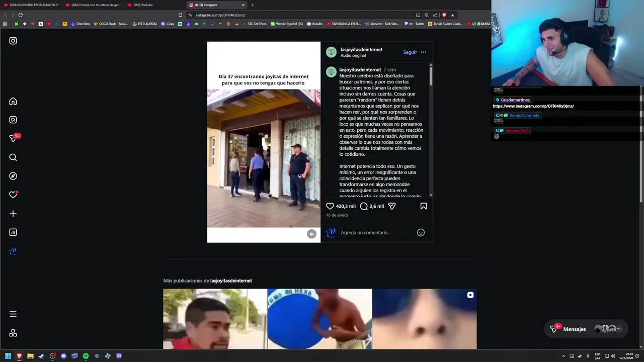Open the Wordle Español (ES) bookmark
This screenshot has height=362, width=644.
tap(287, 24)
